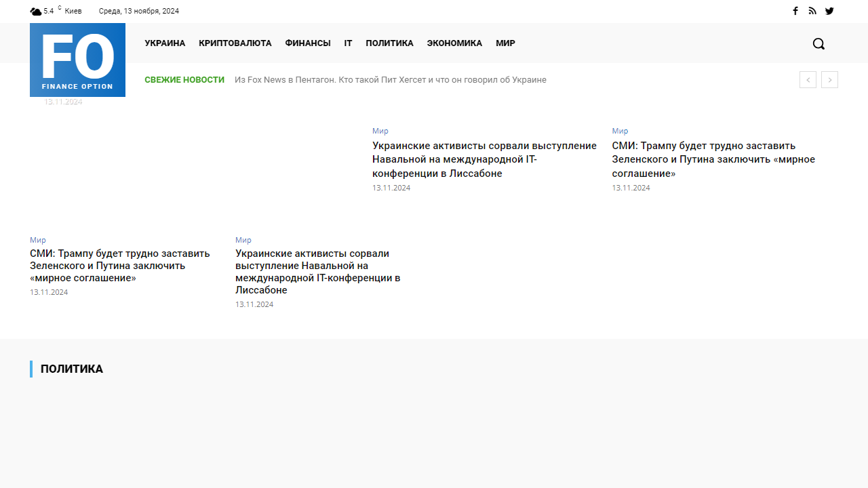Open the МИР section in navigation
Viewport: 868px width, 488px height.
[505, 43]
